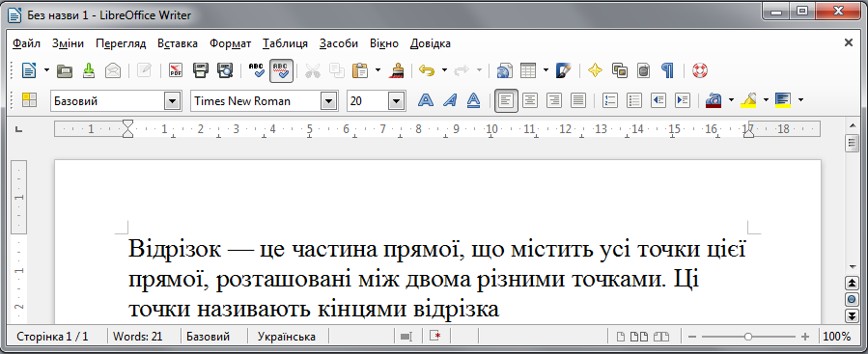Show Draw Functions icon

tap(564, 70)
